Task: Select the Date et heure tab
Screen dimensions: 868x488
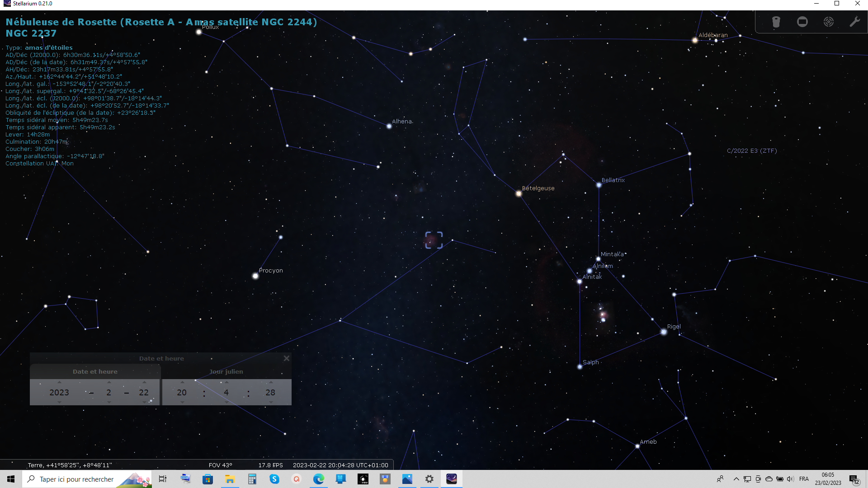Action: click(x=95, y=371)
